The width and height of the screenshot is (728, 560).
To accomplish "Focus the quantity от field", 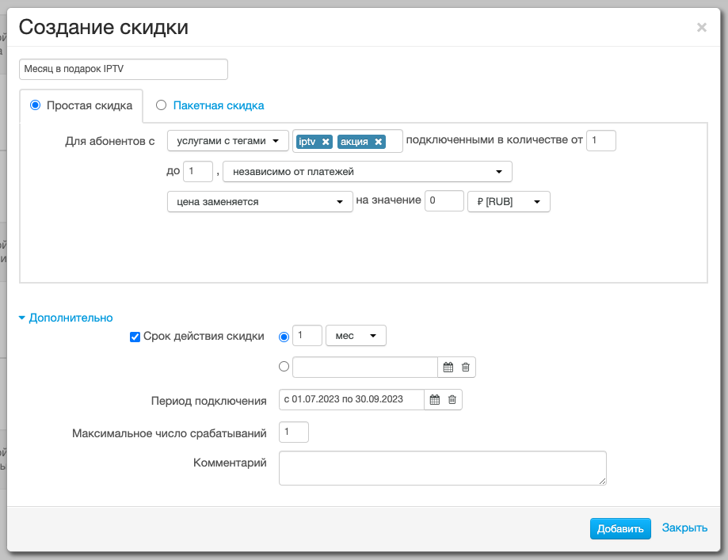I will click(x=601, y=141).
